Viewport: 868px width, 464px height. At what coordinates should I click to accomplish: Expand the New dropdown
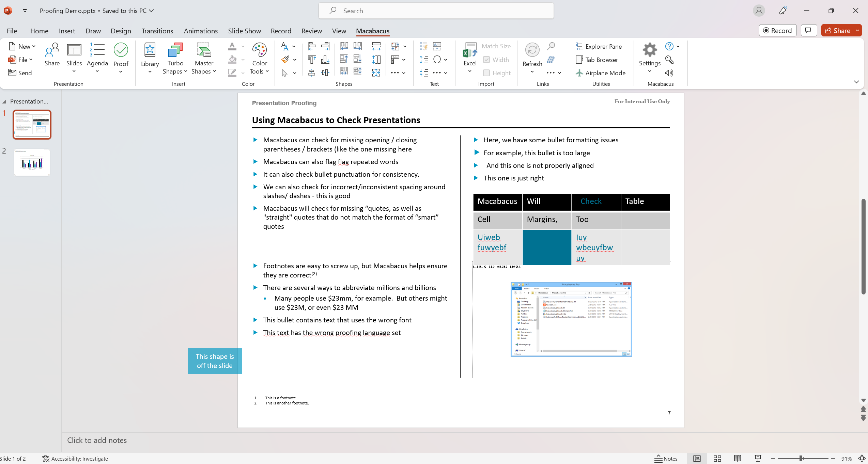coord(34,46)
